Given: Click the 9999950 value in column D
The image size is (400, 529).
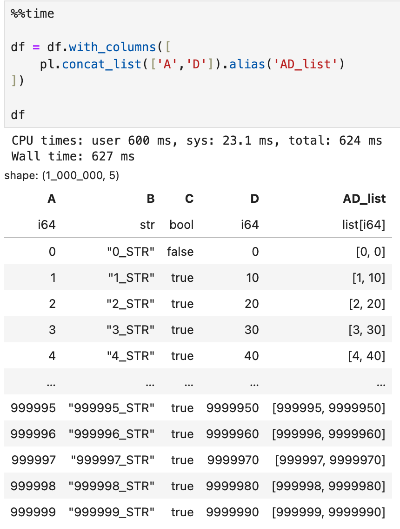Looking at the screenshot, I should pyautogui.click(x=232, y=408).
